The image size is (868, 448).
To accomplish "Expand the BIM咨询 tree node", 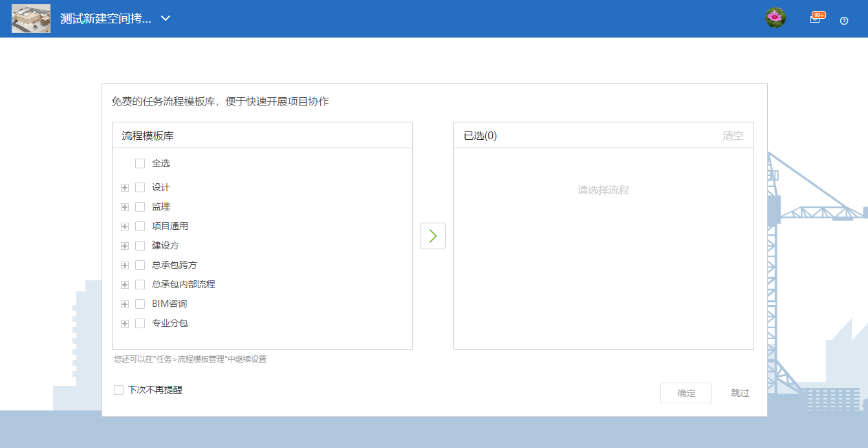I will 125,304.
